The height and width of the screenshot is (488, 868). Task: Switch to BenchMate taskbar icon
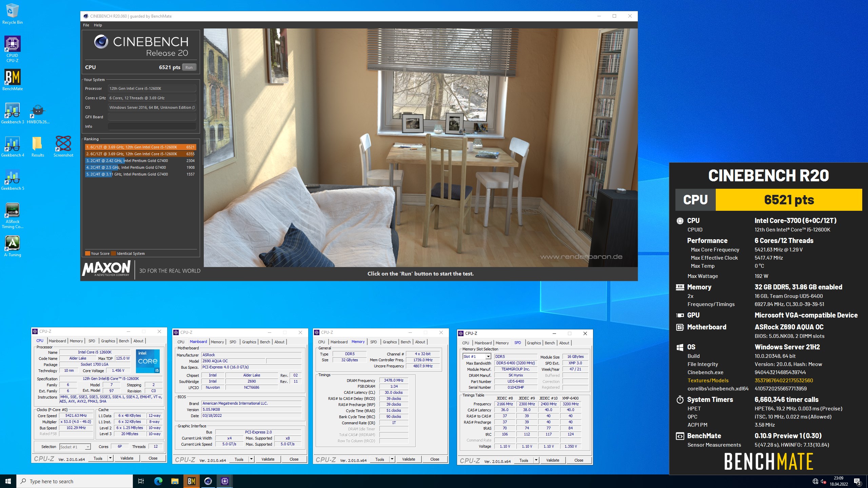191,481
